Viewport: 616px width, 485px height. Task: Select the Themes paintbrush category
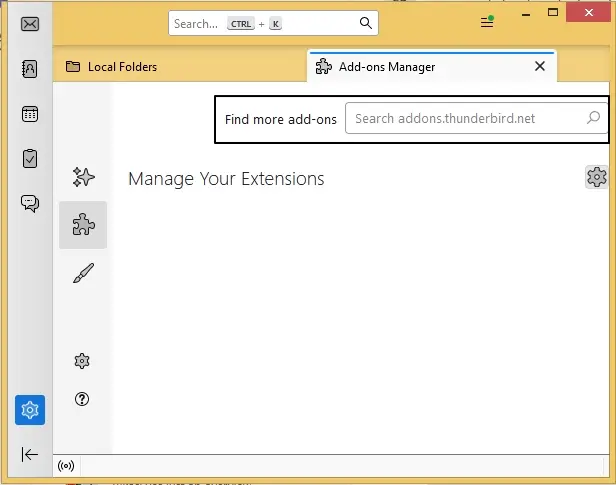pos(83,273)
